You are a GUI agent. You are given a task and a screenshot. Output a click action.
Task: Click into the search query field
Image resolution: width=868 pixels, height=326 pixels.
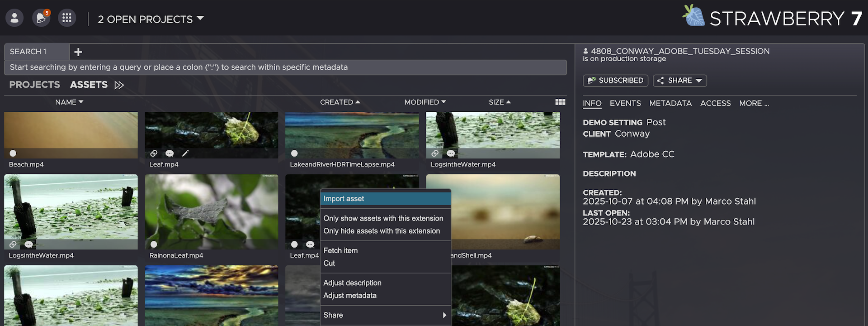click(x=285, y=67)
